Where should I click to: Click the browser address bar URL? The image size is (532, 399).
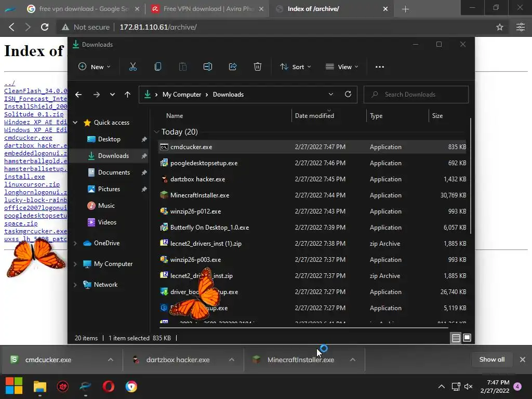pos(158,27)
